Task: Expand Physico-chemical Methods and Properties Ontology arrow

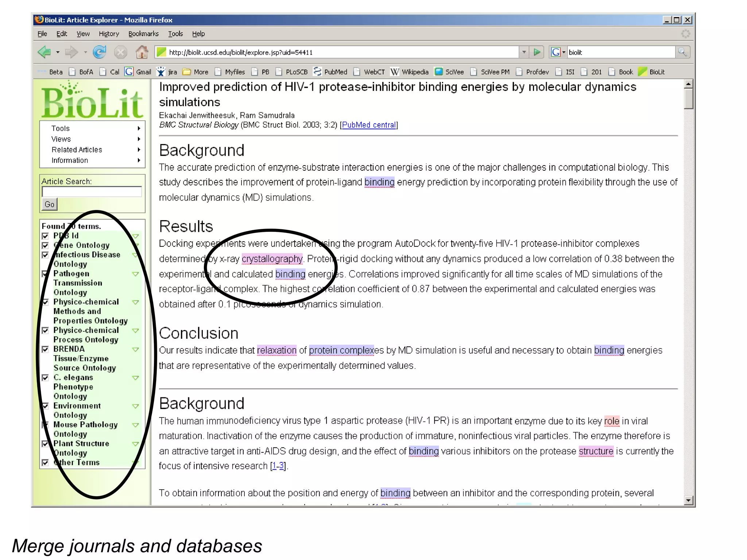Action: pos(135,302)
